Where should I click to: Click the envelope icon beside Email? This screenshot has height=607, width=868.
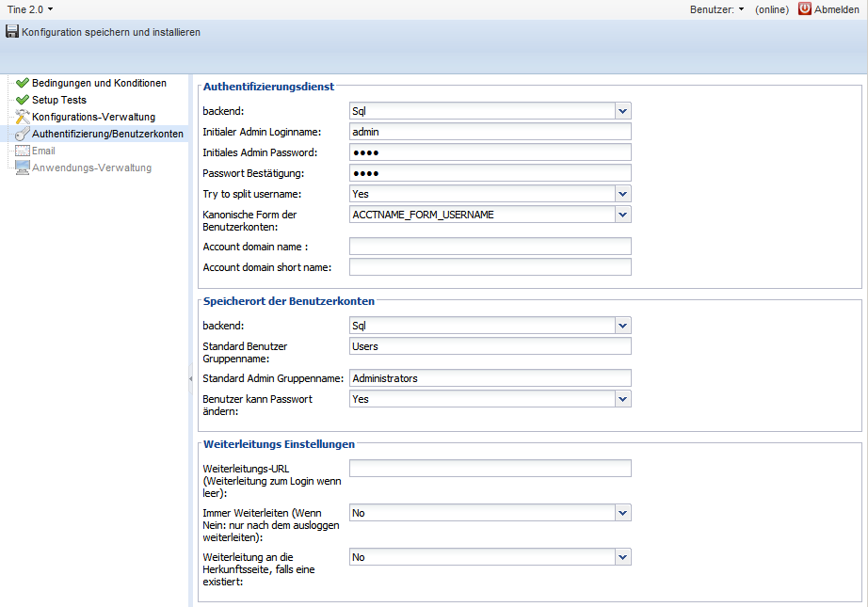point(23,151)
